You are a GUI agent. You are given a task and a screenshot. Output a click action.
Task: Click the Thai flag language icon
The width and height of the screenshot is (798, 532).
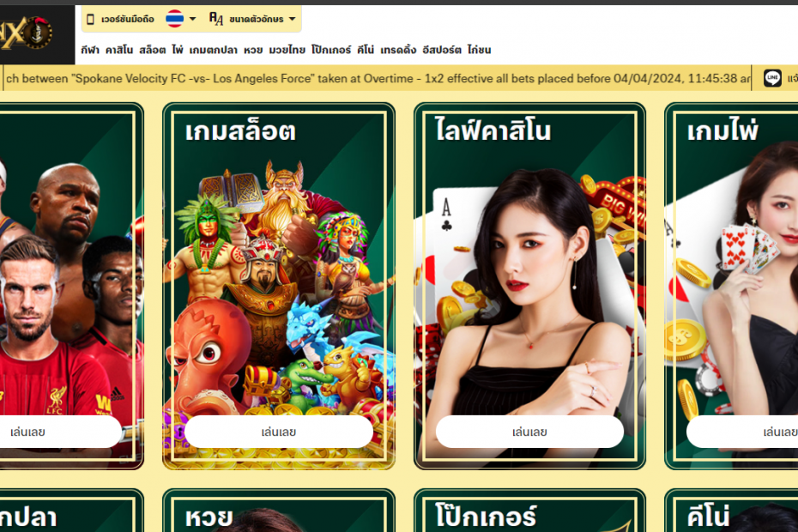[174, 19]
